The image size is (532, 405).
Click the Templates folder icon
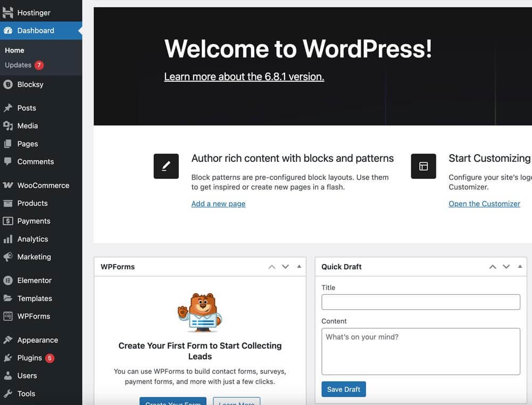(x=8, y=299)
